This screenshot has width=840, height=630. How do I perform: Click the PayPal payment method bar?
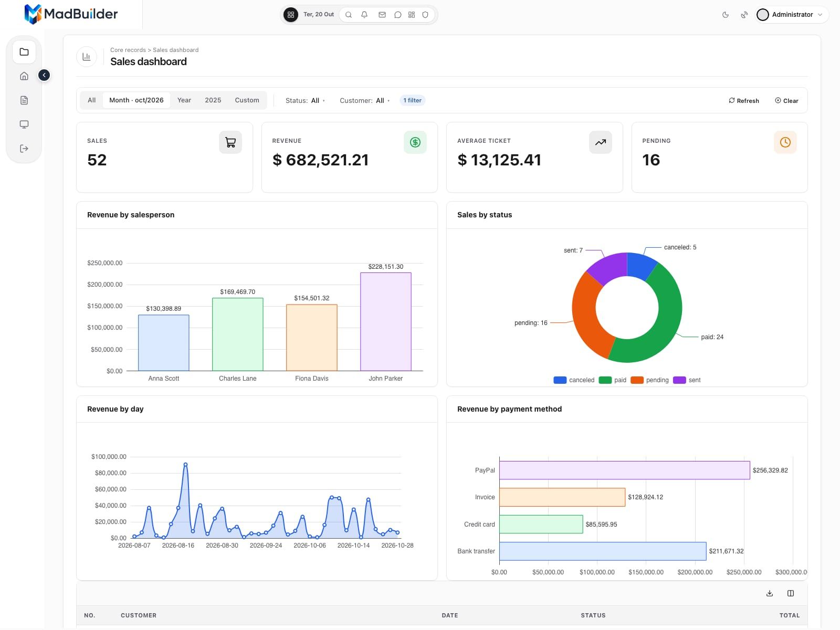tap(625, 470)
